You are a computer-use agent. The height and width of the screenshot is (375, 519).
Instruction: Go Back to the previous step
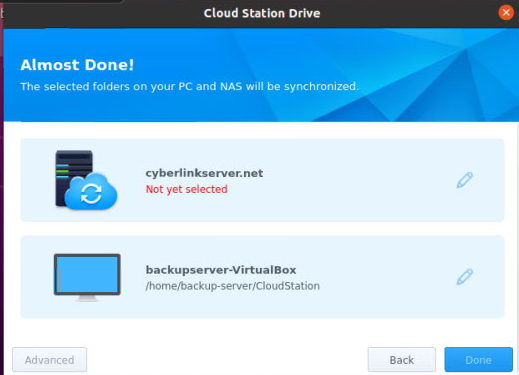pyautogui.click(x=402, y=360)
